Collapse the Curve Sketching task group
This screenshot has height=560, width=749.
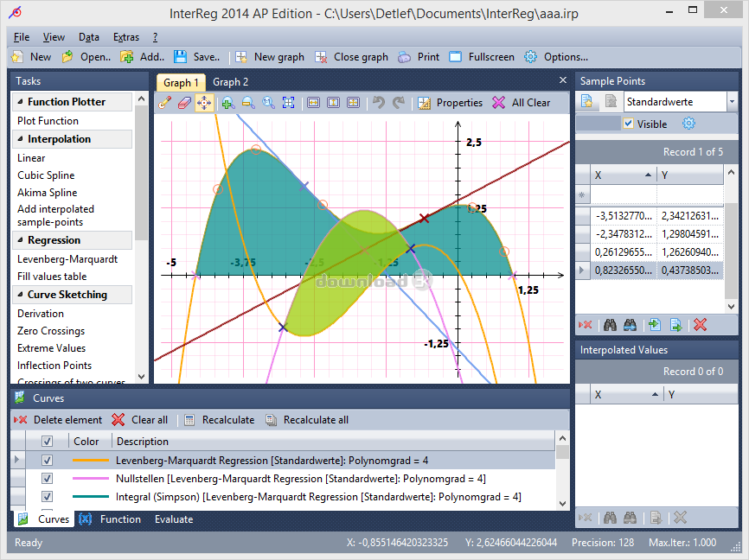pos(20,295)
